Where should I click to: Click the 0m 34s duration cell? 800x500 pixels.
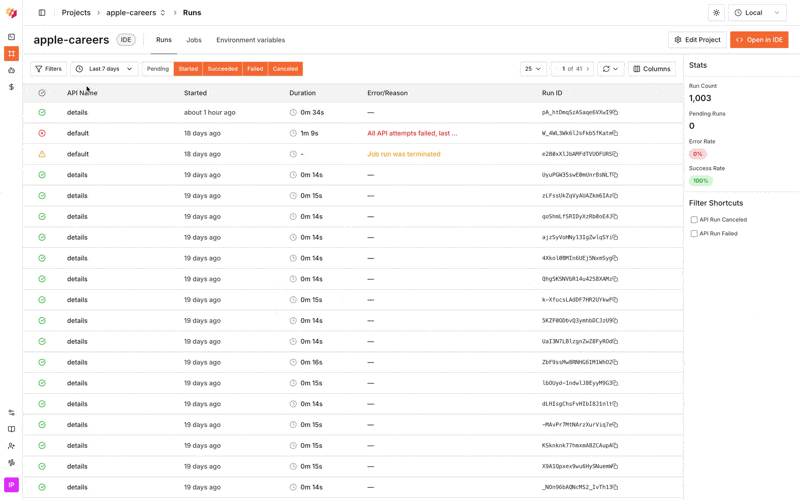coord(307,112)
